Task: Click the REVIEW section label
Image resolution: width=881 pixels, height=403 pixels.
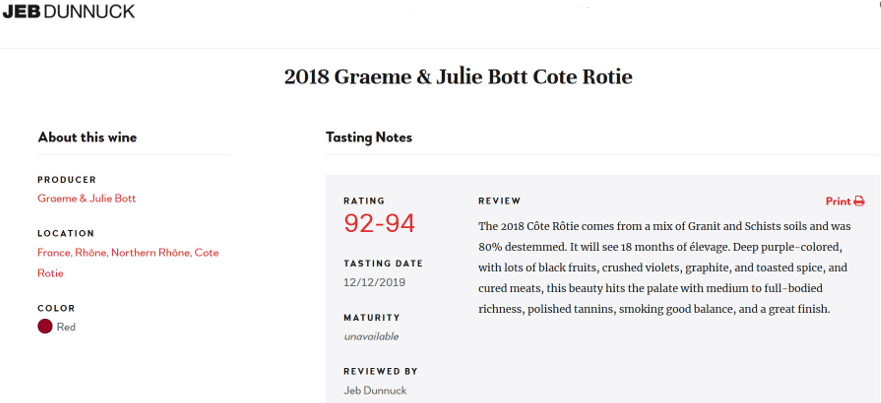Action: click(499, 201)
